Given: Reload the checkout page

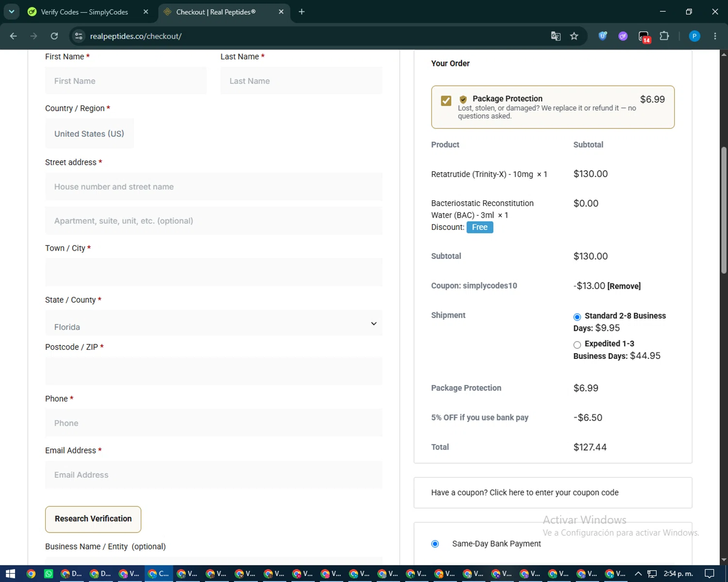Looking at the screenshot, I should click(x=54, y=36).
